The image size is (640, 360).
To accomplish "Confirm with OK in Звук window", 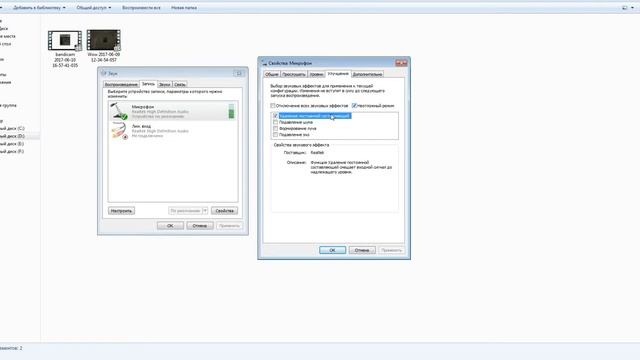I will point(170,226).
